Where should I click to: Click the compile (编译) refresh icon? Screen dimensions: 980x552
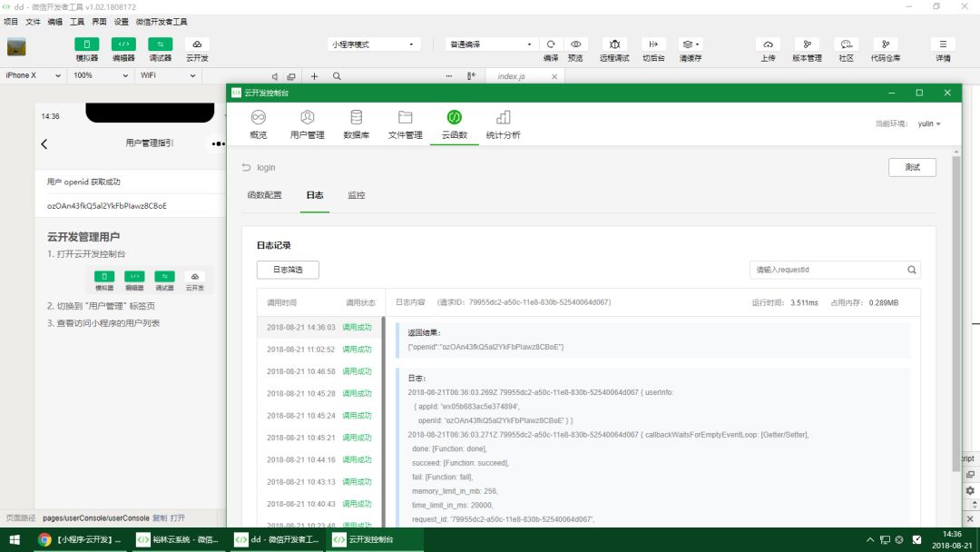(551, 44)
